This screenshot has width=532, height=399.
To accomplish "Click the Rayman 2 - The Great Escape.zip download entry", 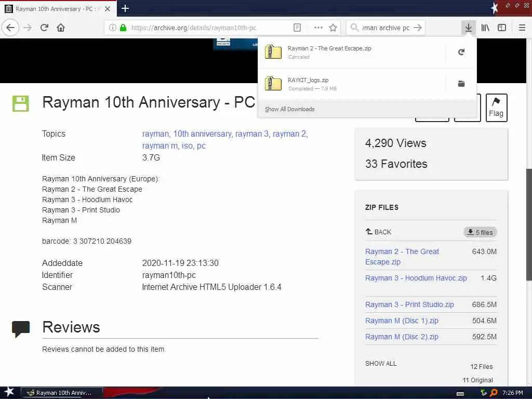I will (352, 52).
